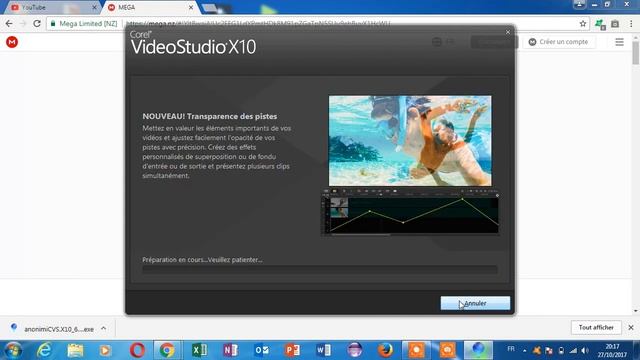The image size is (640, 360).
Task: Switch to the blue installer taskbar icon
Action: (478, 350)
